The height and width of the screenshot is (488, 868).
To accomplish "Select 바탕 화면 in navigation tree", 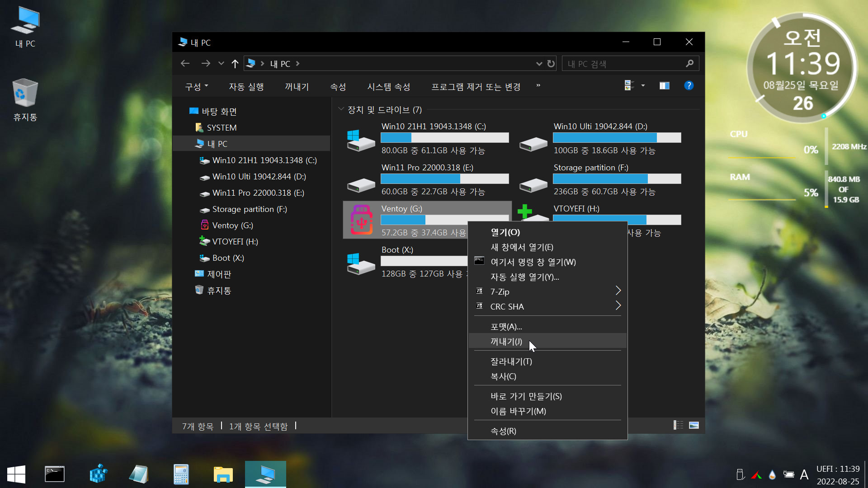I will click(x=219, y=111).
